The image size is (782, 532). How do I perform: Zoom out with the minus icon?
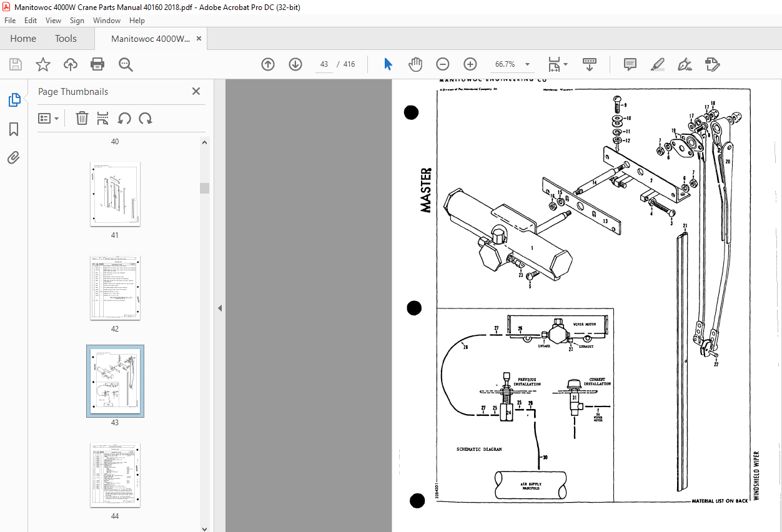(x=443, y=64)
